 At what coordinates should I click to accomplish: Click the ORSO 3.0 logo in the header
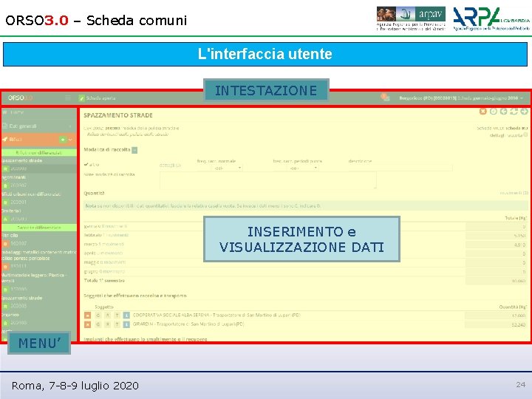point(21,98)
